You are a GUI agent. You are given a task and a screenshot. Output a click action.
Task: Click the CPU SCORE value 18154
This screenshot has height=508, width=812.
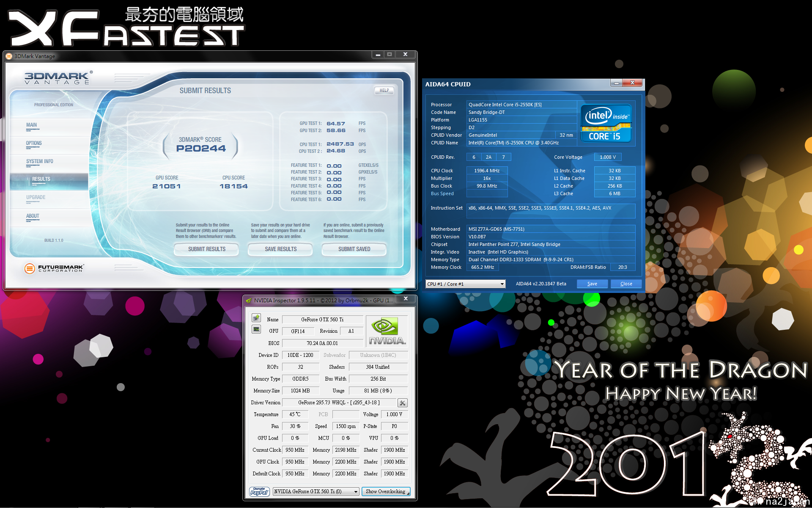(x=233, y=186)
